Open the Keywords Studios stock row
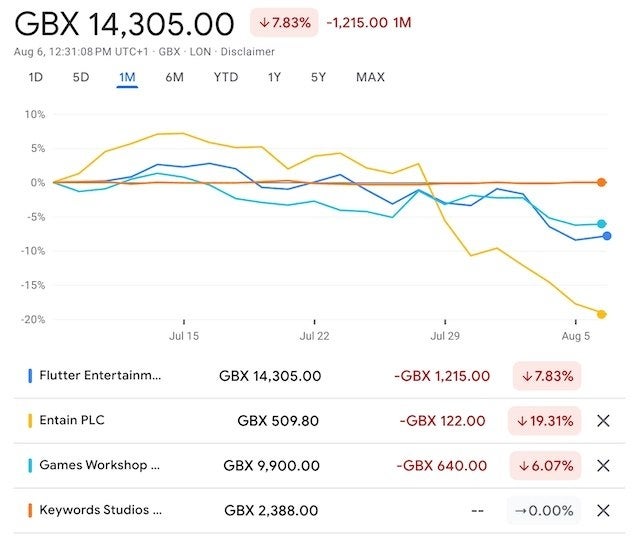The height and width of the screenshot is (543, 640). tap(100, 511)
